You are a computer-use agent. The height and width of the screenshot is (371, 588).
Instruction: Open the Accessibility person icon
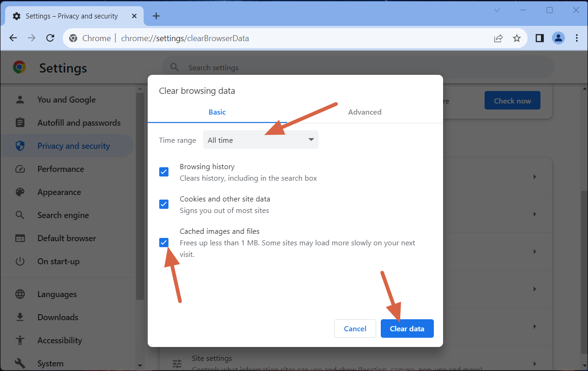click(x=20, y=340)
